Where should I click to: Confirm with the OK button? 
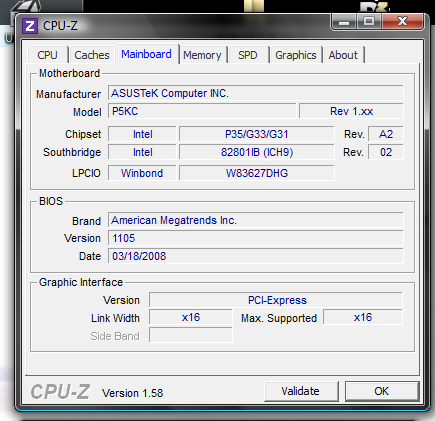pyautogui.click(x=382, y=391)
